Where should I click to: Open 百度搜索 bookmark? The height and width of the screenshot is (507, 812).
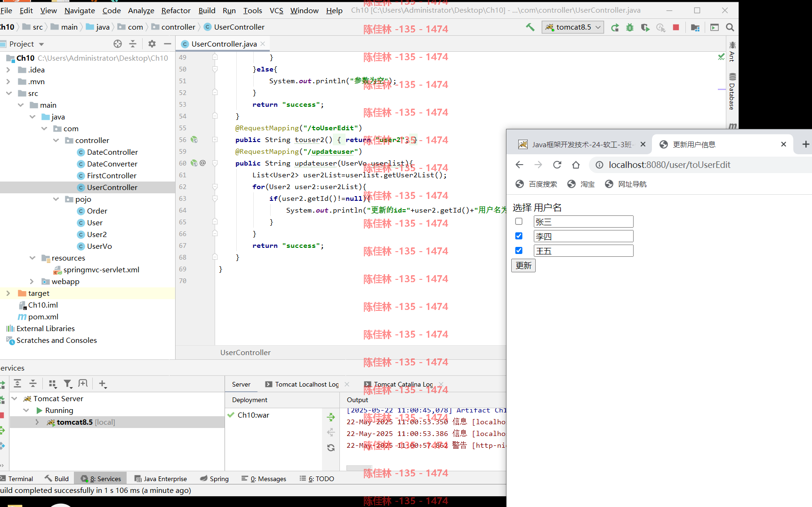pos(536,184)
